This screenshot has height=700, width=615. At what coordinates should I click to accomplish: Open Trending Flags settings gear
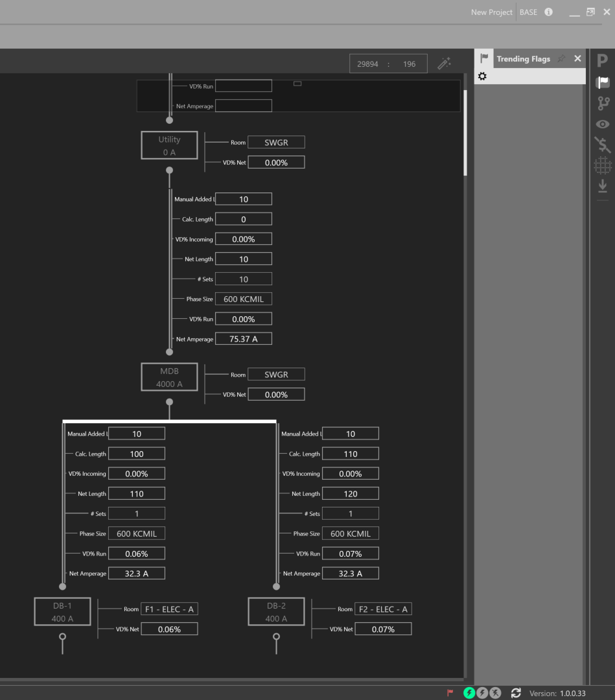[x=482, y=76]
